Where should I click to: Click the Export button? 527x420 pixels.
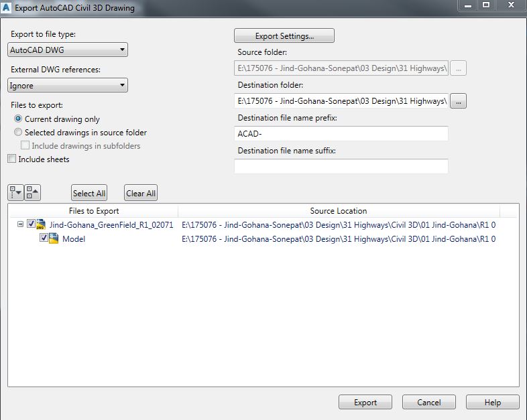[x=365, y=402]
